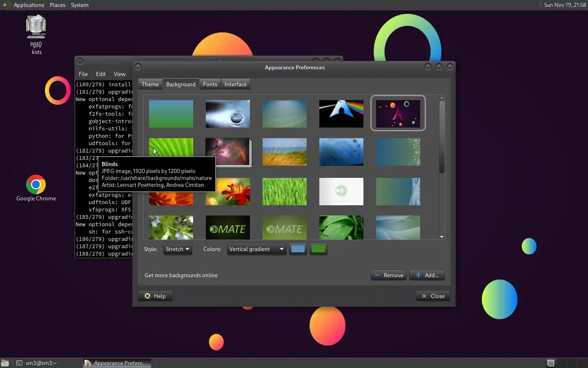
Task: Select the nebula space wallpaper thumbnail
Action: pos(228,152)
